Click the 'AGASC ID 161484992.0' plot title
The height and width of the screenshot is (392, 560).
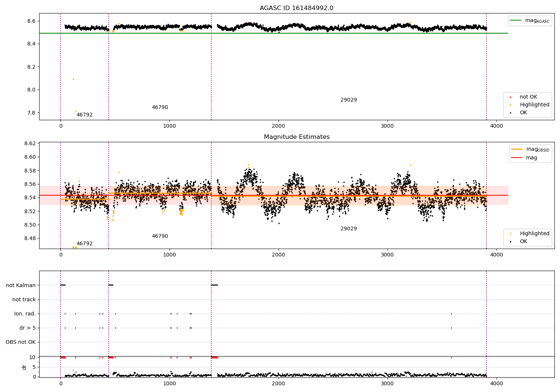(x=296, y=8)
